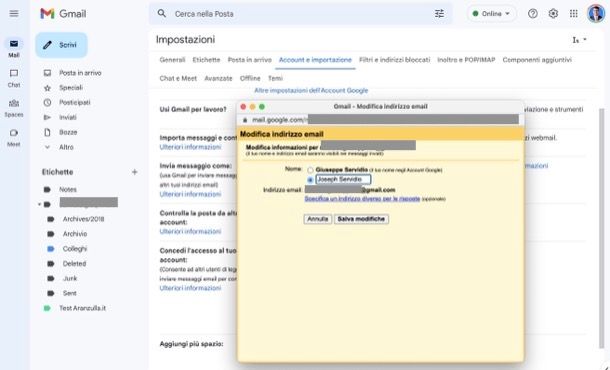Switch to the Etichette tab

point(206,60)
